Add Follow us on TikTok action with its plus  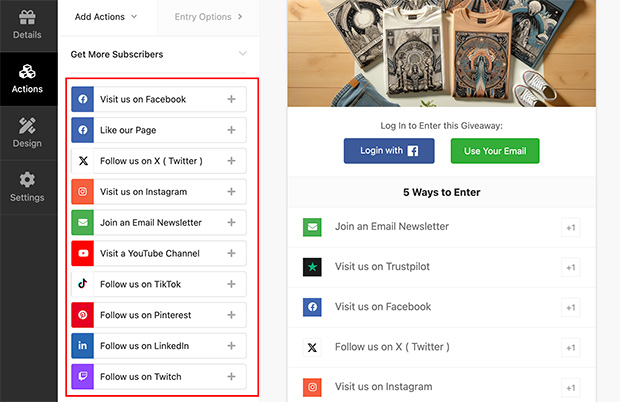(231, 284)
